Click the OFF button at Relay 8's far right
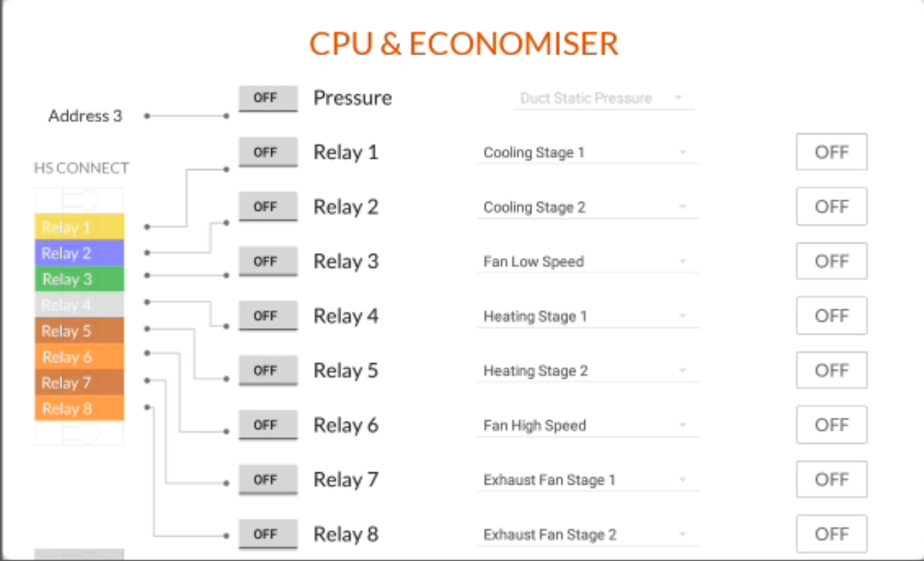Image resolution: width=924 pixels, height=561 pixels. pyautogui.click(x=831, y=534)
